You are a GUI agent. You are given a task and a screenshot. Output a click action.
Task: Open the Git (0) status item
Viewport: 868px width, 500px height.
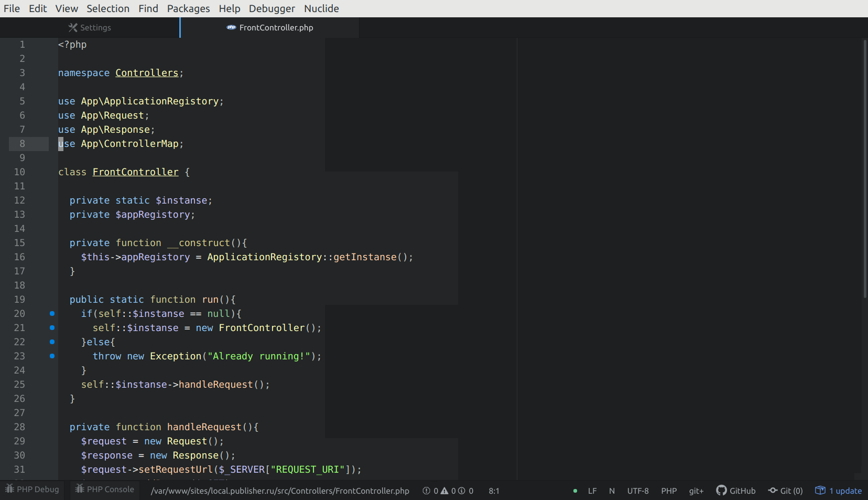tap(785, 491)
